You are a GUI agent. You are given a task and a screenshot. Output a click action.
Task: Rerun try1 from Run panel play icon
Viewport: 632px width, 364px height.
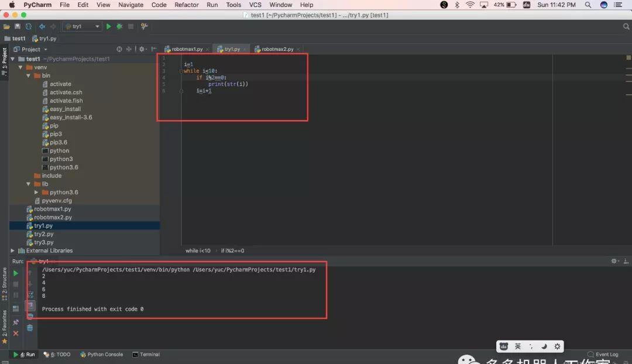[x=16, y=273]
